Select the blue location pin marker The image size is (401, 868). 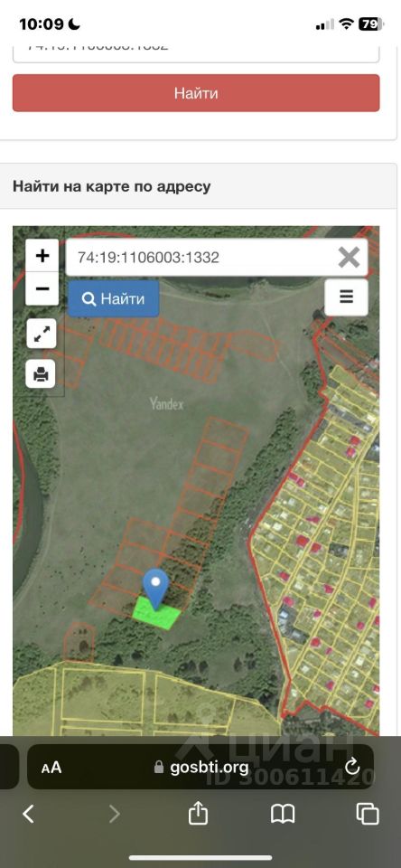[x=156, y=589]
